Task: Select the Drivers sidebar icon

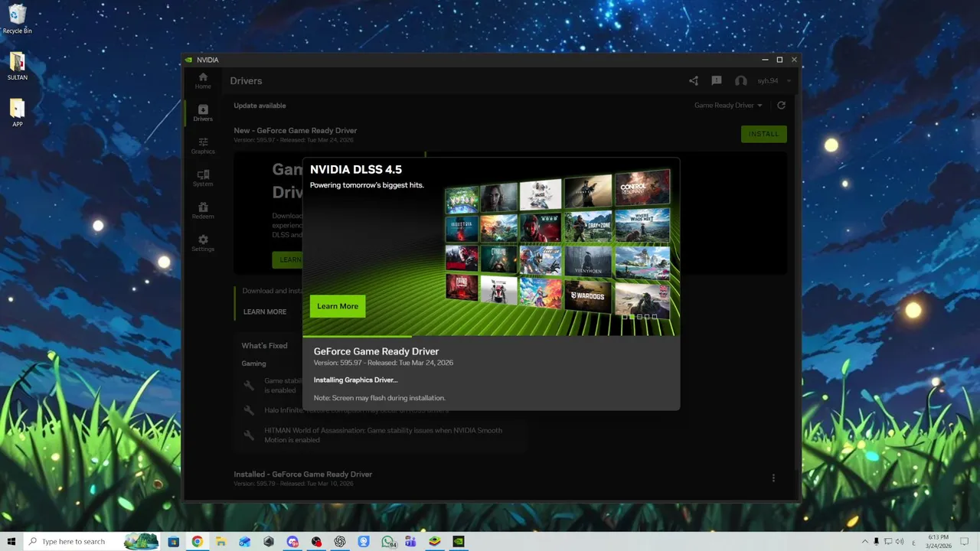Action: click(203, 112)
